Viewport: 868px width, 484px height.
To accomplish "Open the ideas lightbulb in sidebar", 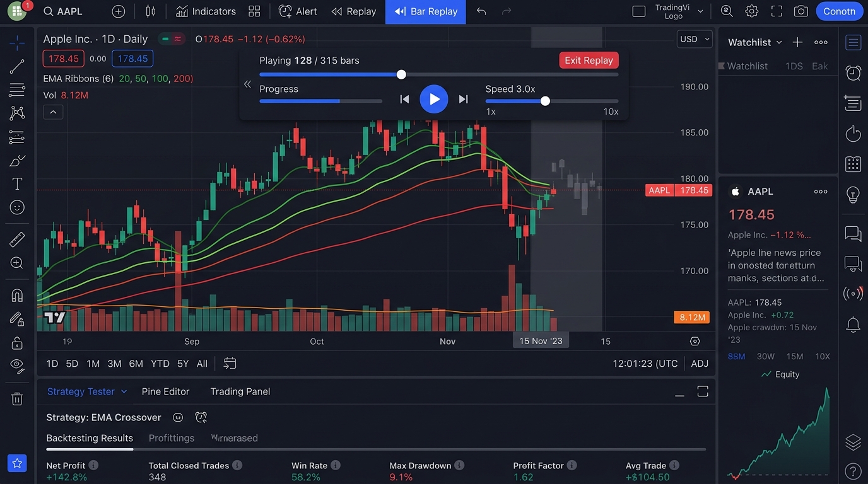I will [853, 195].
